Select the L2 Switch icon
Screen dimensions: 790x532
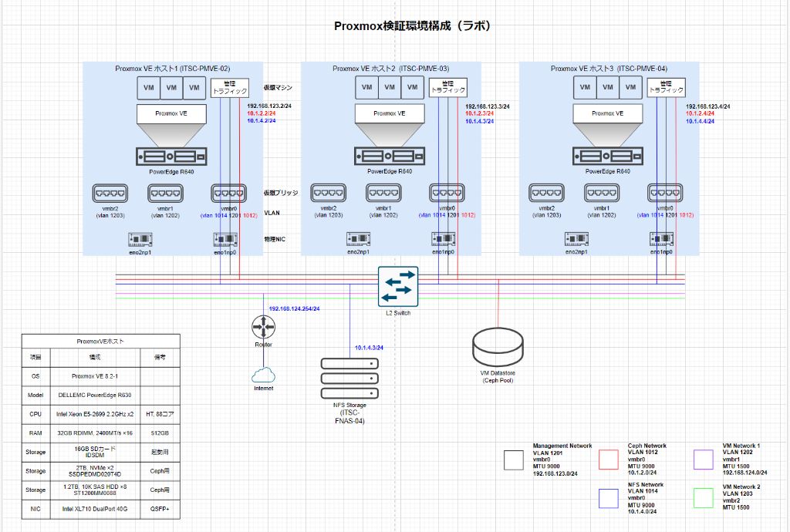point(397,286)
